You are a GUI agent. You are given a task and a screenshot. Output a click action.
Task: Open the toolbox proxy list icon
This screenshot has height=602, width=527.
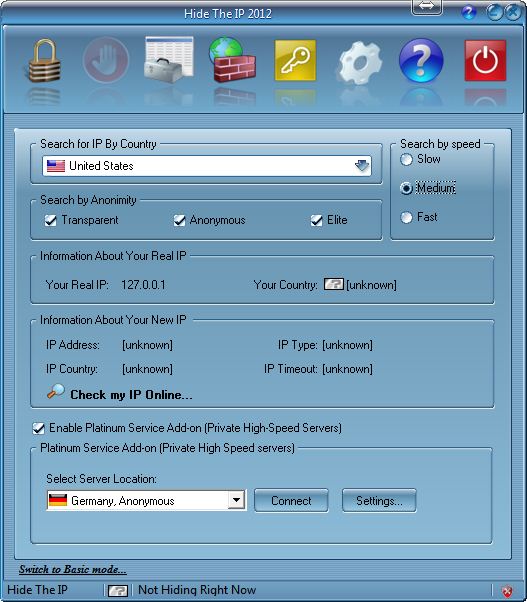coord(169,60)
